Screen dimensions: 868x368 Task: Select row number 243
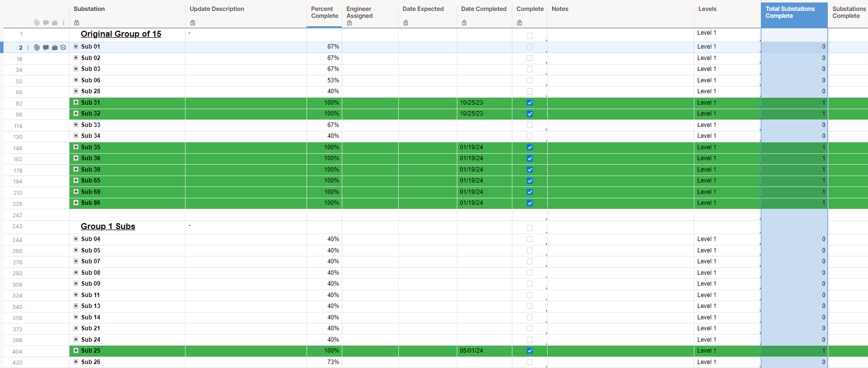(x=17, y=226)
